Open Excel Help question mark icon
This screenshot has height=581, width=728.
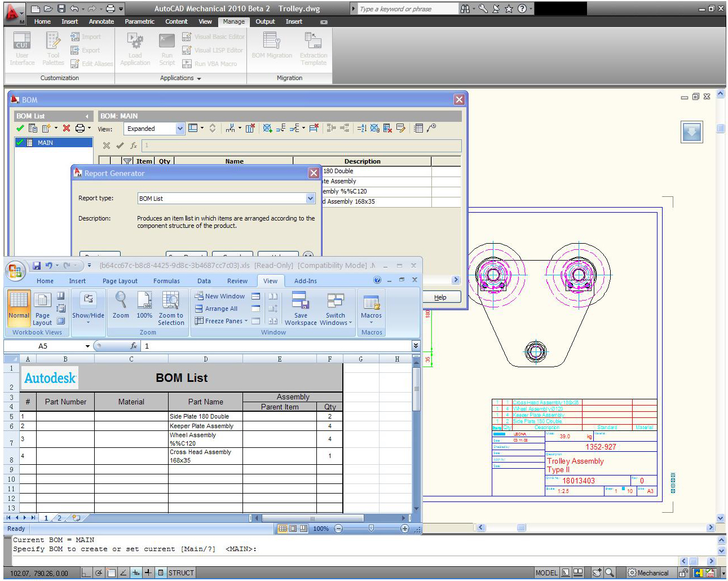(x=377, y=280)
